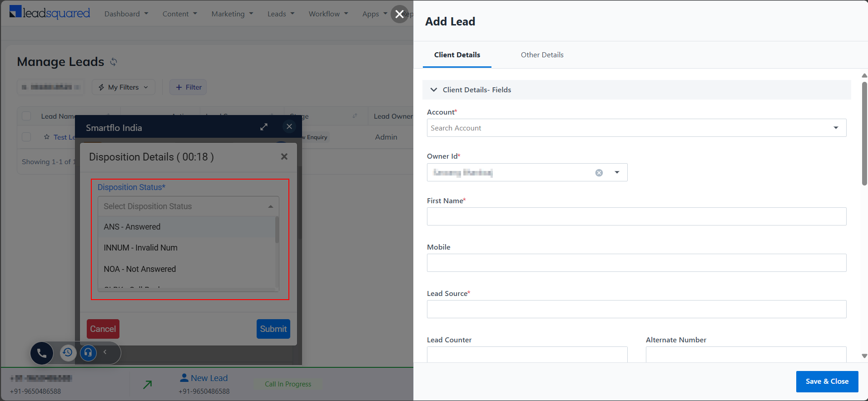Tick the Test Lead row checkbox
Image resolution: width=868 pixels, height=401 pixels.
tap(26, 137)
